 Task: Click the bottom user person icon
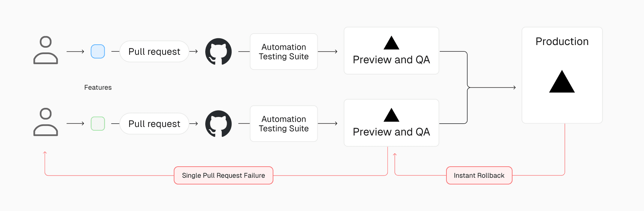pyautogui.click(x=46, y=122)
